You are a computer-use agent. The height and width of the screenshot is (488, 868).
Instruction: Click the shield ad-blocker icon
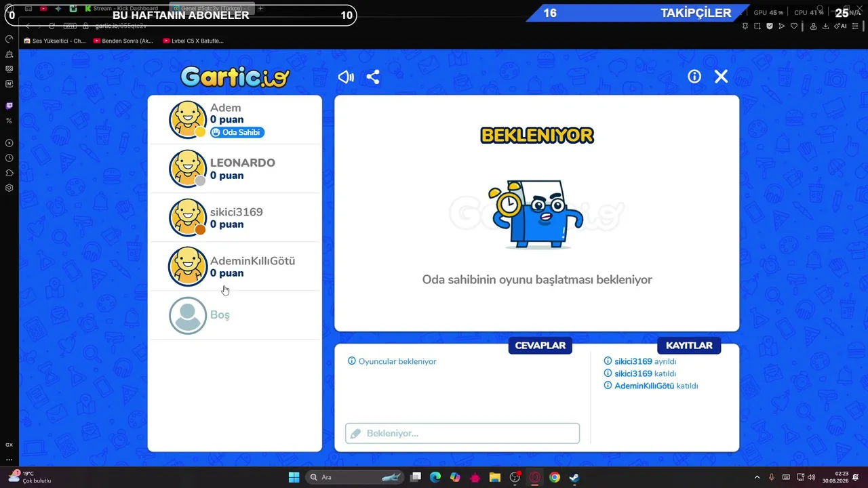770,26
